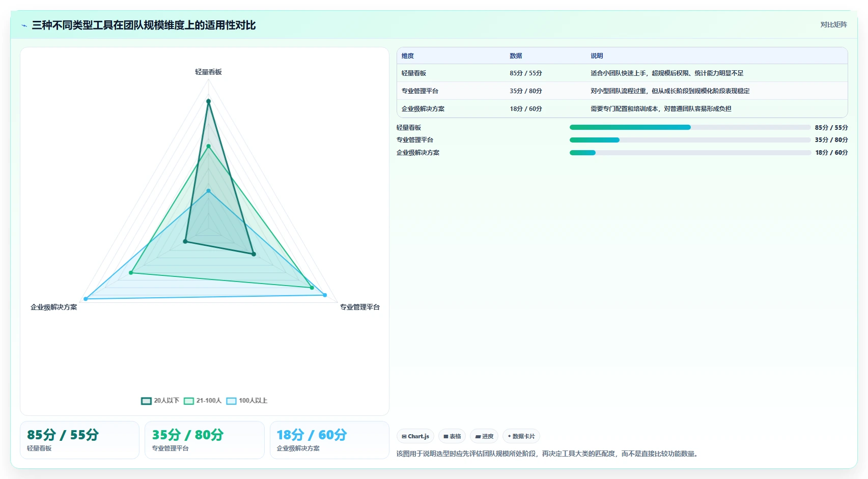Click the small icon beside the chart title
868x479 pixels.
[24, 25]
